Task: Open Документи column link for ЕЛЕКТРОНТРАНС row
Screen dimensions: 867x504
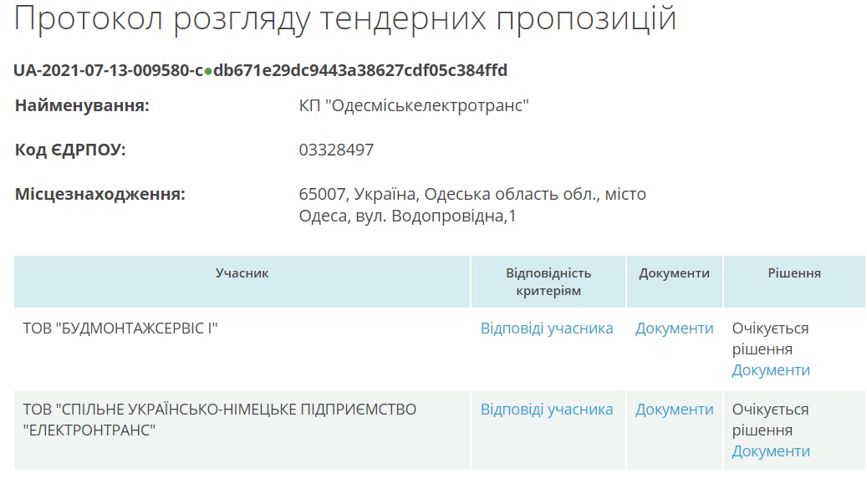Action: pyautogui.click(x=674, y=410)
